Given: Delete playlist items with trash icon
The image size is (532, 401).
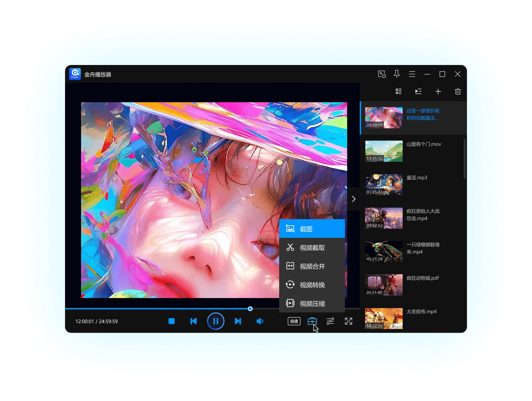Looking at the screenshot, I should point(458,92).
